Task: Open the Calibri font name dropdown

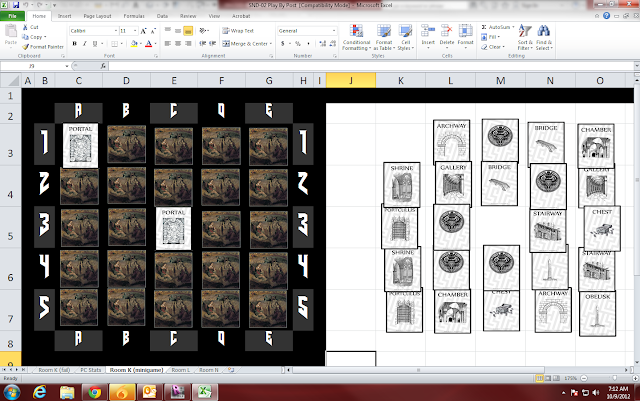Action: 116,31
